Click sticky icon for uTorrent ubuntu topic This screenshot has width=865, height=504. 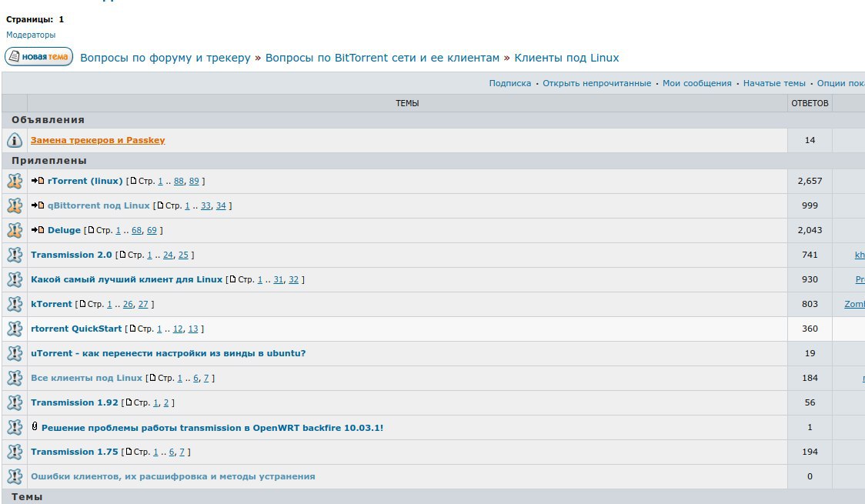tap(15, 353)
